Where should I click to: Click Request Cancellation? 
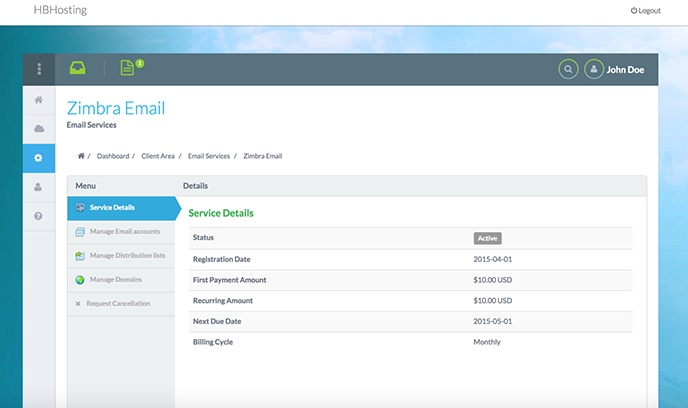pyautogui.click(x=119, y=303)
